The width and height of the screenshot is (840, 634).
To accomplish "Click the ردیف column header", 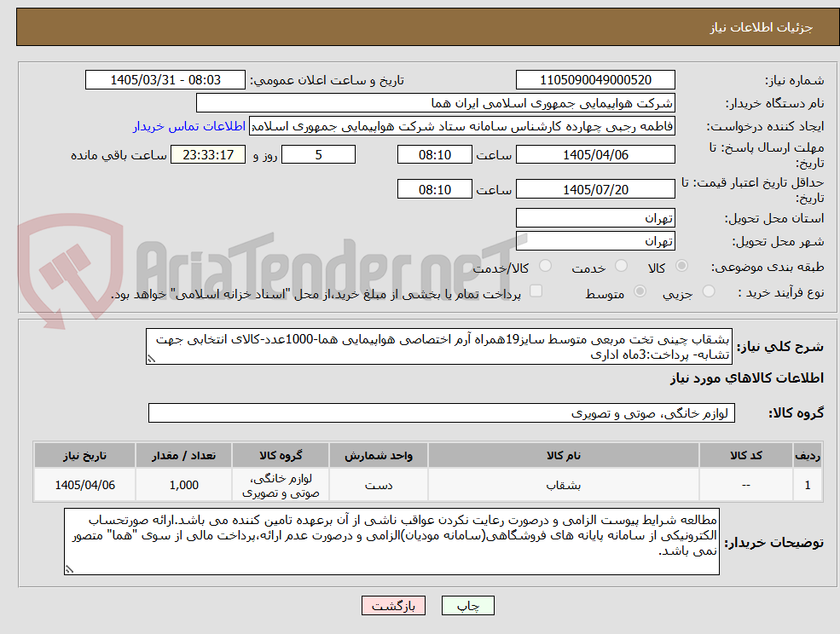I will 808,456.
